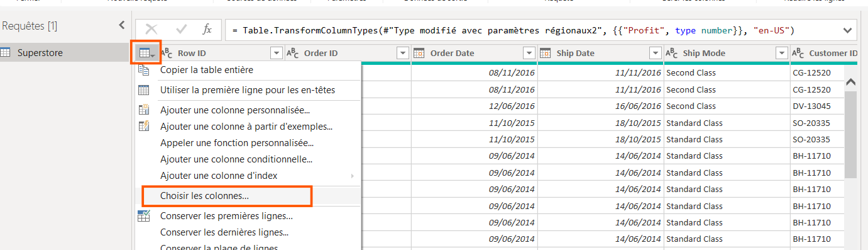The width and height of the screenshot is (868, 250).
Task: Click icon for Utiliser la première ligne
Action: (144, 90)
